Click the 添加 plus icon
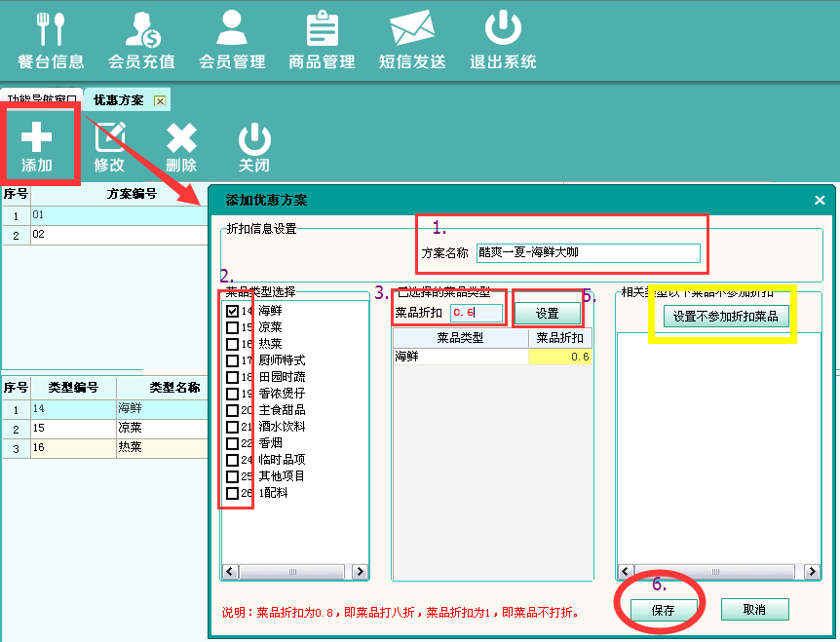Image resolution: width=840 pixels, height=642 pixels. coord(37,138)
